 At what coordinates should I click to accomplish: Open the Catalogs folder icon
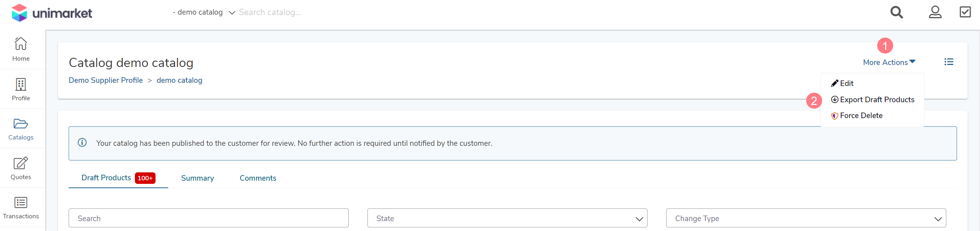pos(21,124)
